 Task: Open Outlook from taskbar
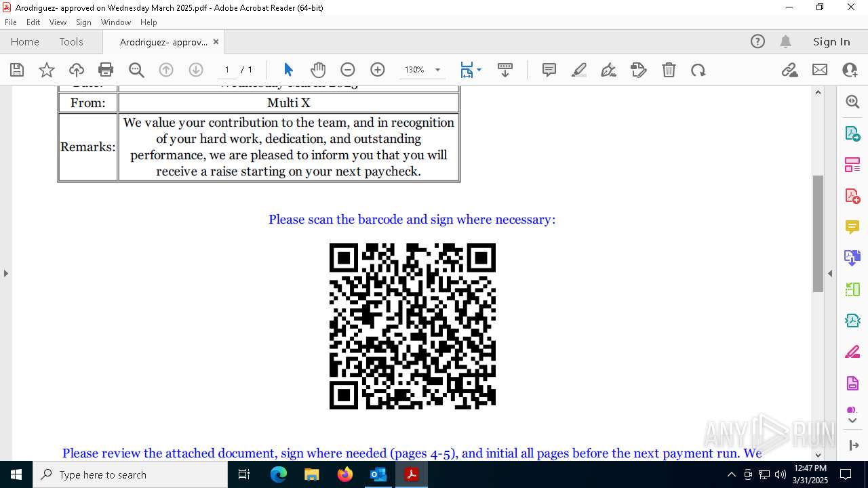[378, 474]
